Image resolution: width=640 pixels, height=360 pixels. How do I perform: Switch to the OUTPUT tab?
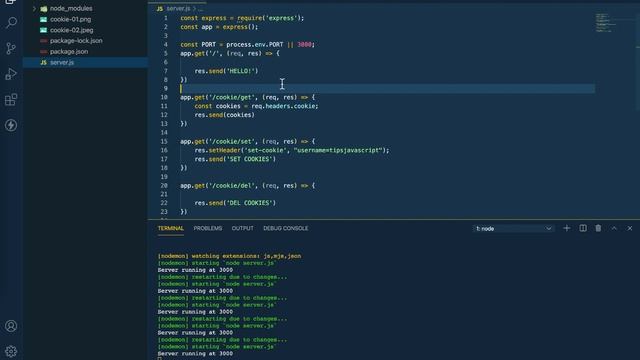coord(242,228)
